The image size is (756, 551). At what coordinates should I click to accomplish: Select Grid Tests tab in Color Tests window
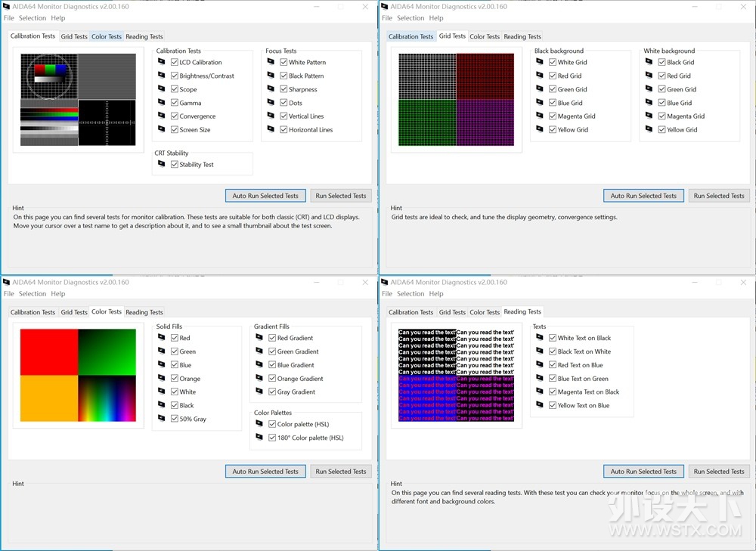[x=74, y=312]
